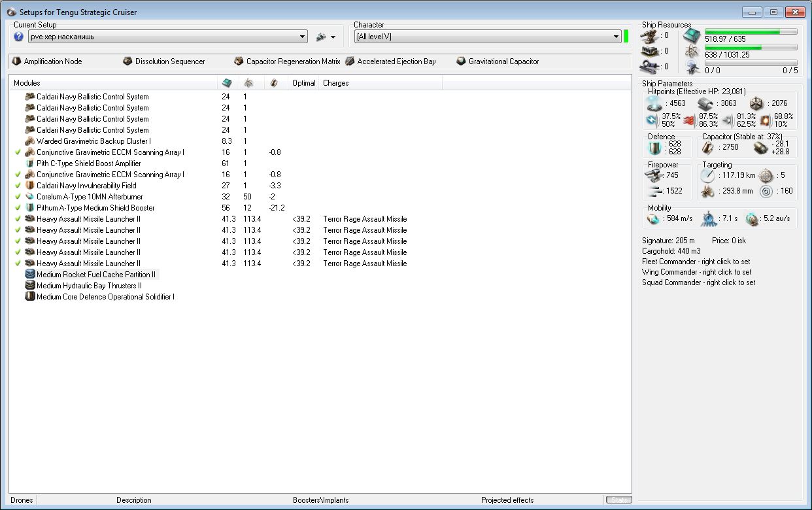Select Pith C-Type Shield Boost Amplifier row text
This screenshot has height=510, width=812.
[88, 163]
